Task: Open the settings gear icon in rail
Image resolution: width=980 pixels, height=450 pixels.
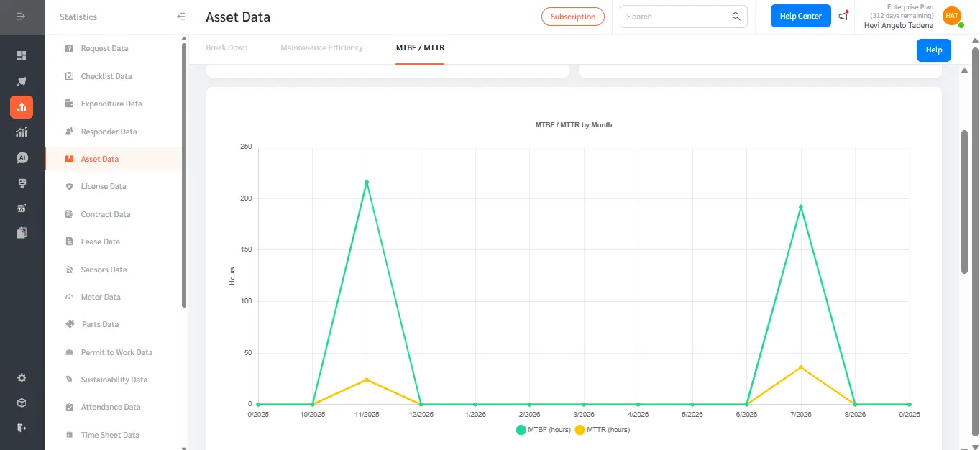Action: click(x=22, y=377)
